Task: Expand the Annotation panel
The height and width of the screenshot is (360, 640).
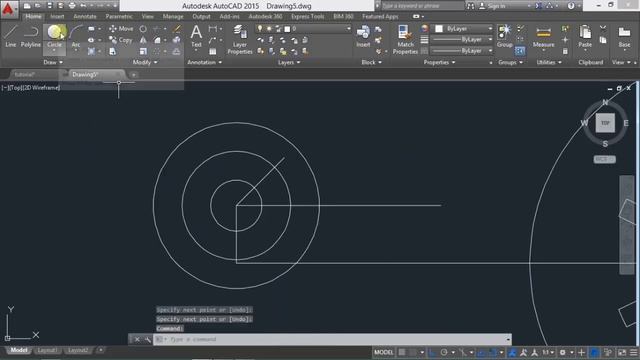Action: 204,62
